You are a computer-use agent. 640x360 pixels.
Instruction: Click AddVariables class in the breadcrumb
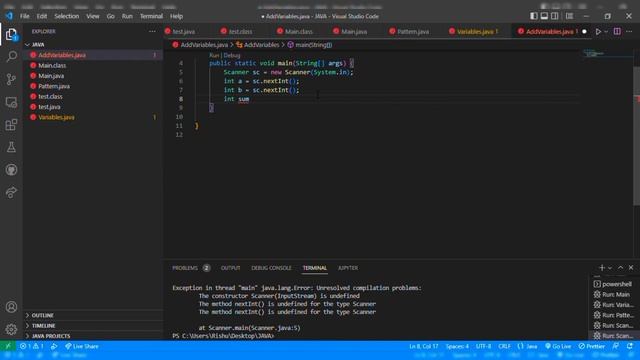(x=261, y=45)
